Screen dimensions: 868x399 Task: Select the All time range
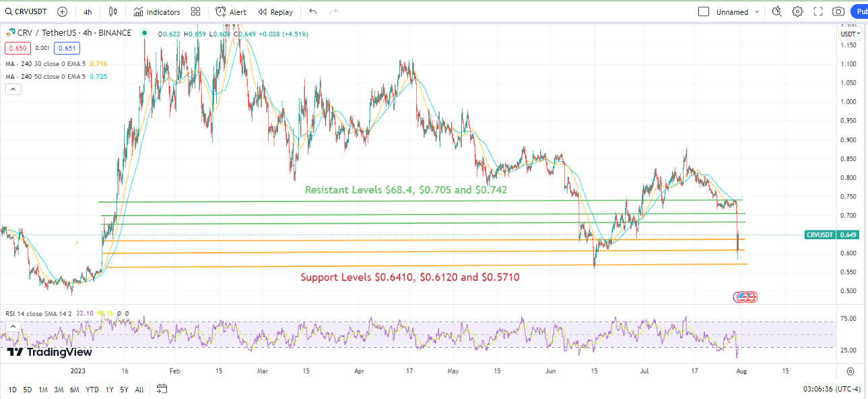(x=139, y=390)
